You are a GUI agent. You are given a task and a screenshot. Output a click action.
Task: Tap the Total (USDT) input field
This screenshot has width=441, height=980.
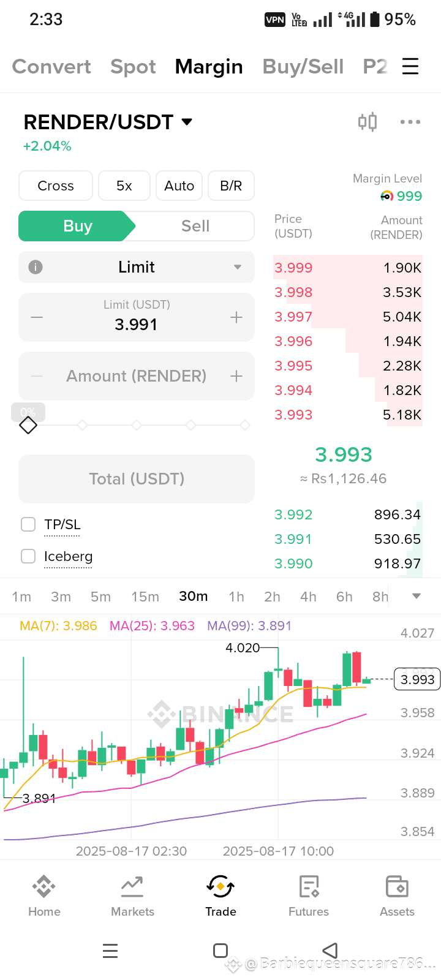click(x=137, y=479)
